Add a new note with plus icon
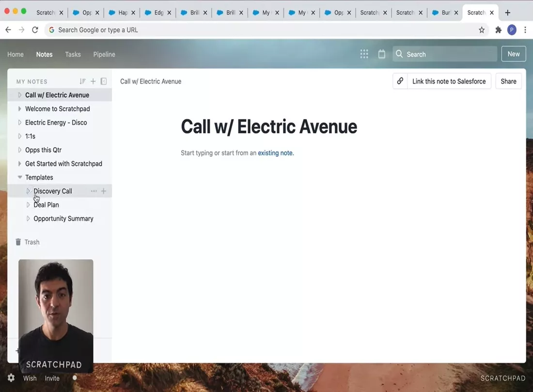 pos(93,81)
